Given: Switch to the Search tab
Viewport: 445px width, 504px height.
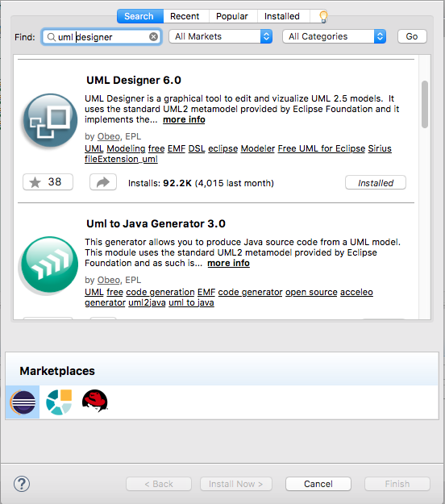Looking at the screenshot, I should click(x=139, y=16).
